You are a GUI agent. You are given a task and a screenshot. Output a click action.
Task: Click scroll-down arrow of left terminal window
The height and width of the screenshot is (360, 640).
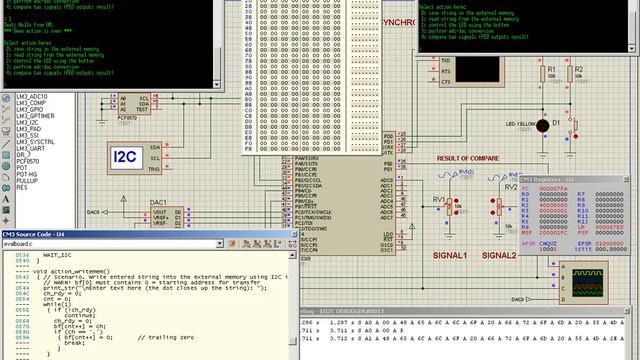point(217,84)
